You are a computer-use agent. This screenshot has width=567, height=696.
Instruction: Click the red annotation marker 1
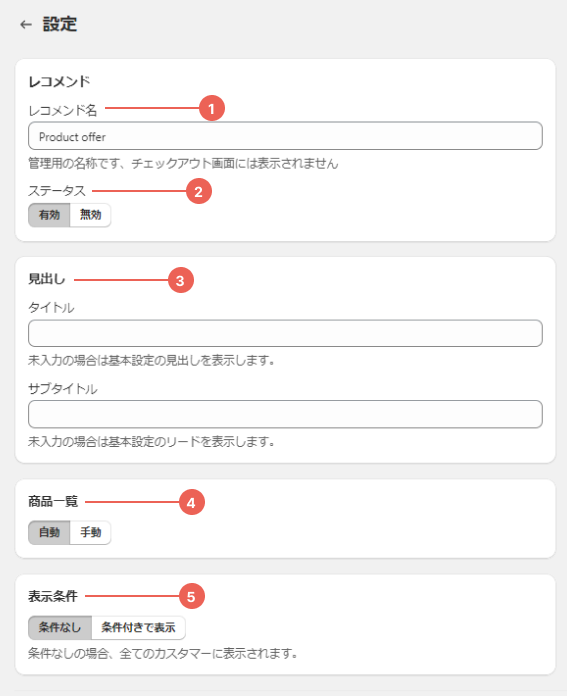211,108
